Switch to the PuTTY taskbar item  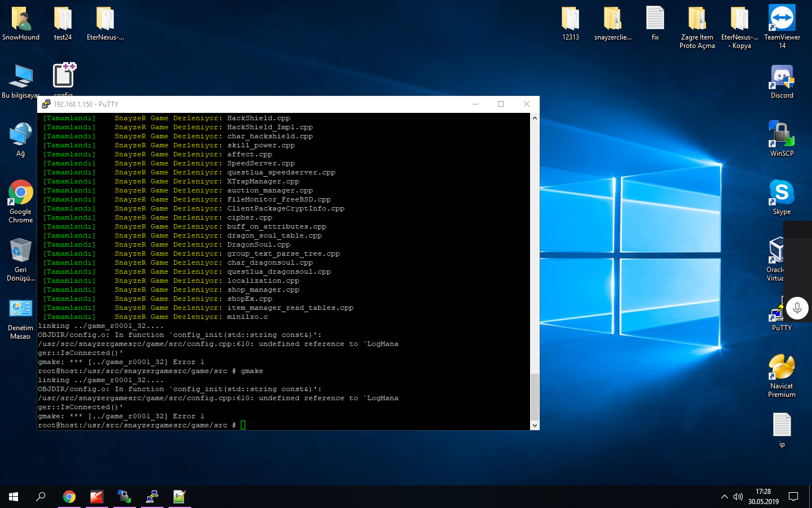(152, 497)
